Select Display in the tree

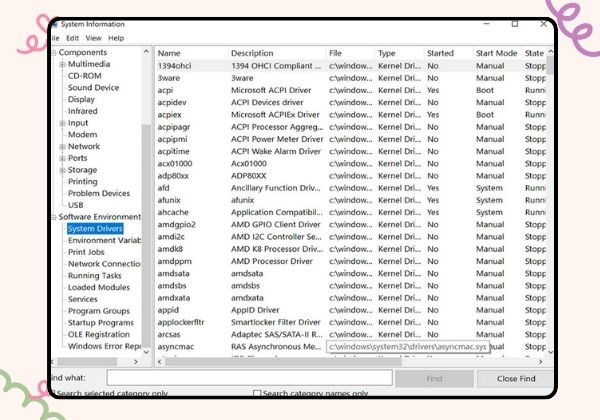tap(81, 99)
